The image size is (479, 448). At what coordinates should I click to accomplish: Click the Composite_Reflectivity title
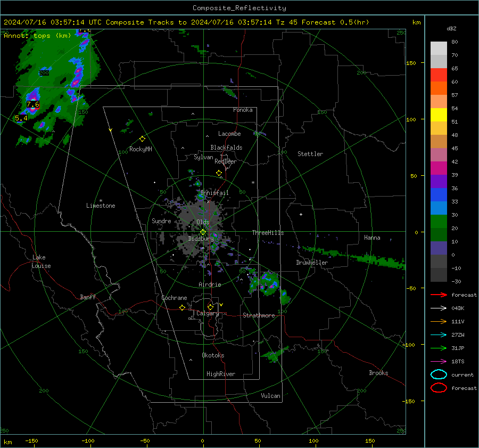tap(239, 8)
